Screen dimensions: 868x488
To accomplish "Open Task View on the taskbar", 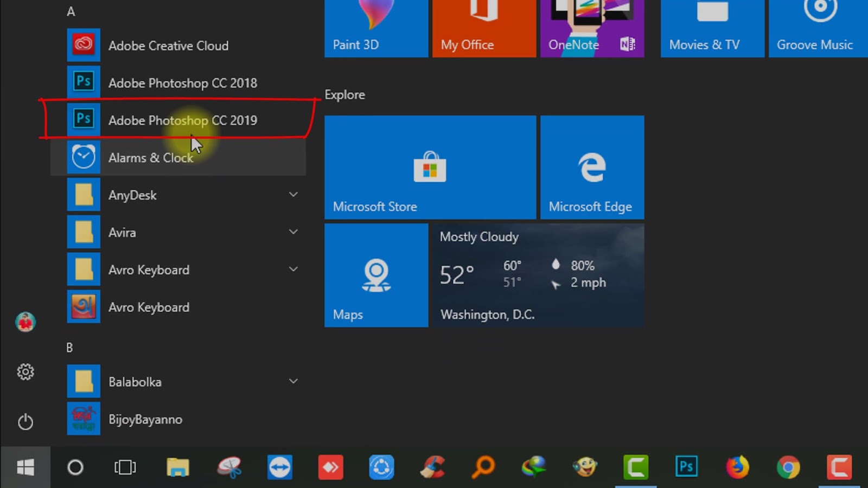I will click(125, 467).
